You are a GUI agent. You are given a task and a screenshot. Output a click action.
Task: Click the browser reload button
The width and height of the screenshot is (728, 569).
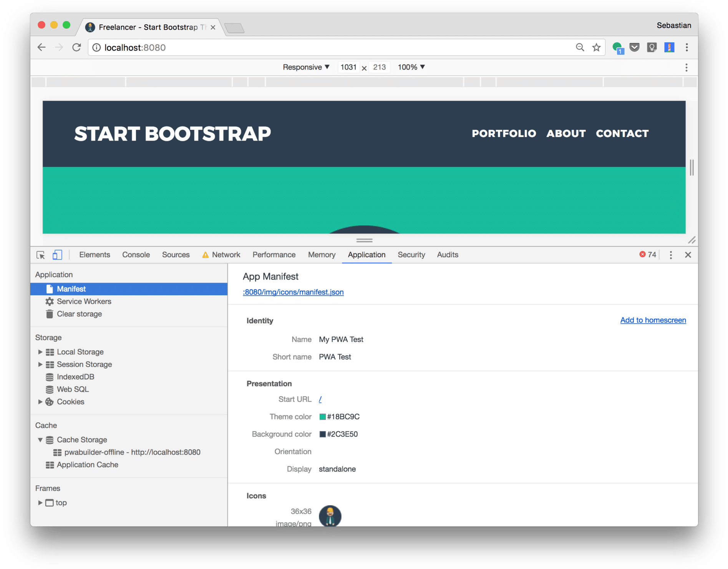coord(76,47)
